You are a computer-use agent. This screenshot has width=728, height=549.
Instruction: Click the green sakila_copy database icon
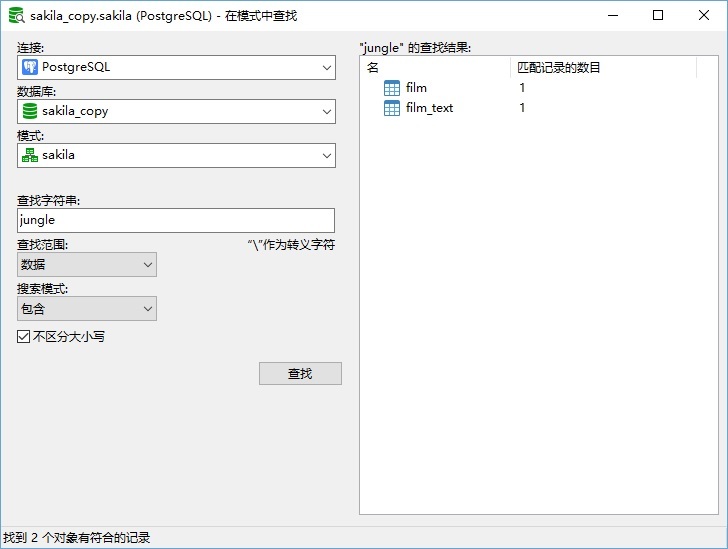pos(30,111)
